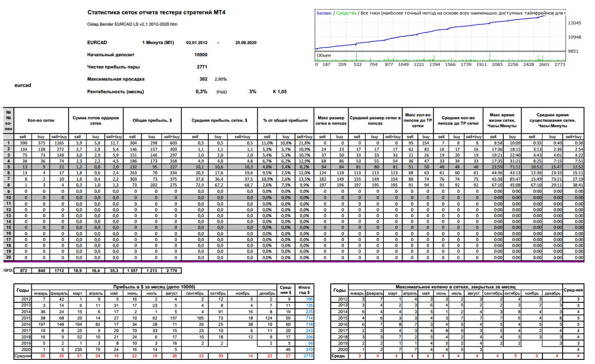595x364 pixels.
Task: Click the "Сред-нее" column header
Action: (x=573, y=290)
